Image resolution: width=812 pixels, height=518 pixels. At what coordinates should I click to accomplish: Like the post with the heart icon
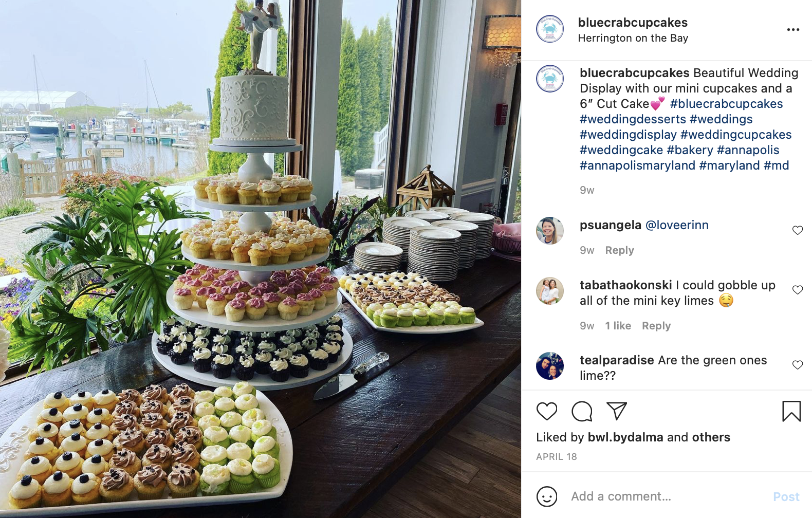pyautogui.click(x=547, y=412)
